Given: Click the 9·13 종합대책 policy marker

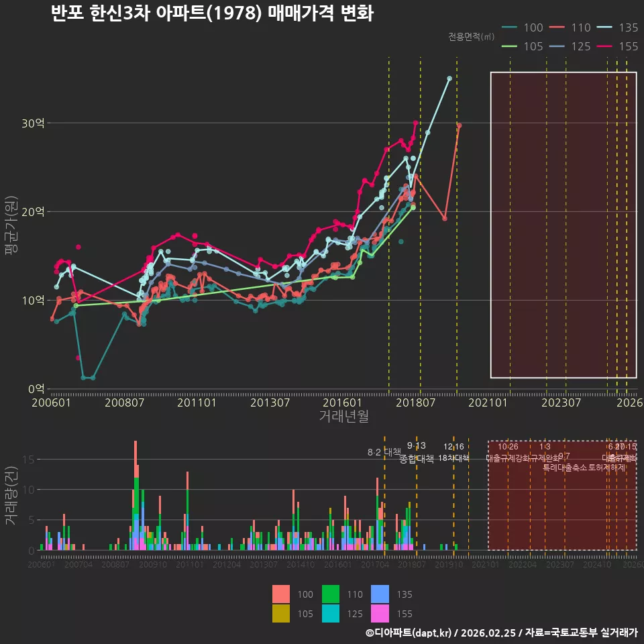Looking at the screenshot, I should [417, 452].
